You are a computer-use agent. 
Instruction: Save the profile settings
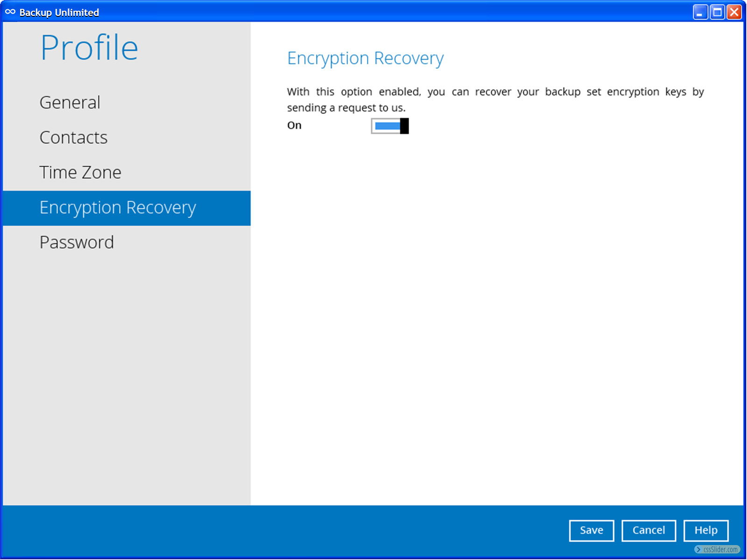point(591,531)
